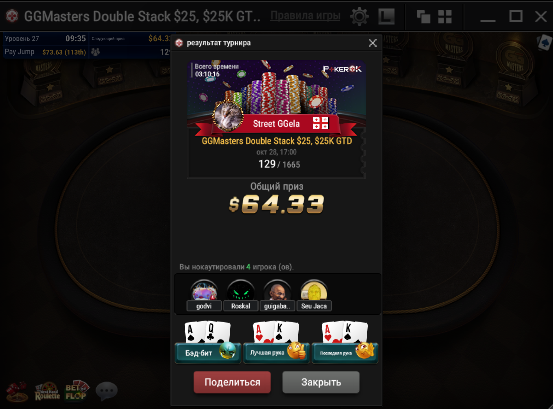Screen dimensions: 553x409
Task: Open the settings gear icon
Action: point(359,16)
